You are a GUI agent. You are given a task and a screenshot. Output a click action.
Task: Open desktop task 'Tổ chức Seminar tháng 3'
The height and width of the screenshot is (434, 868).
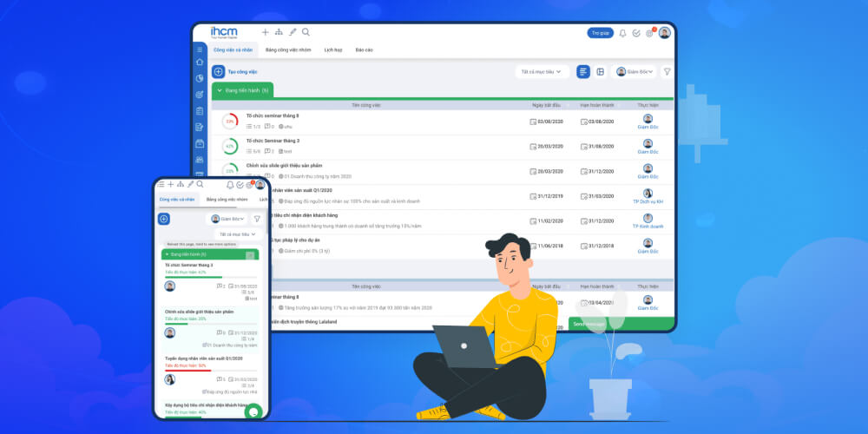[273, 141]
